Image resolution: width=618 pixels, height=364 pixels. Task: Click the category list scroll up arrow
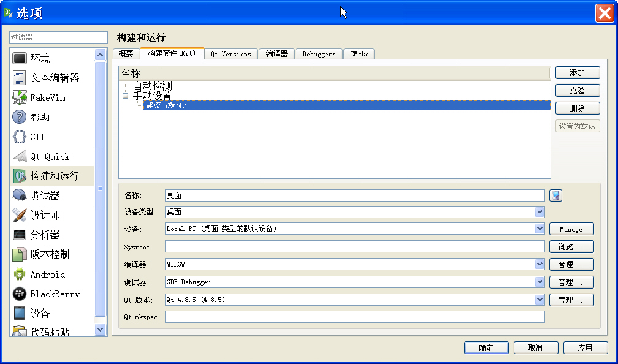tap(101, 55)
